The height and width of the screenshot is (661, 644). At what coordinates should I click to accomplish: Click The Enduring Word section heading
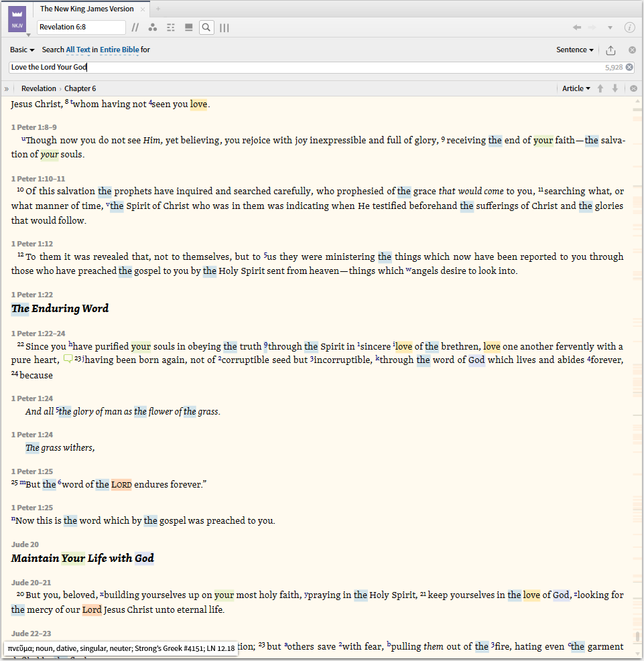pos(60,309)
